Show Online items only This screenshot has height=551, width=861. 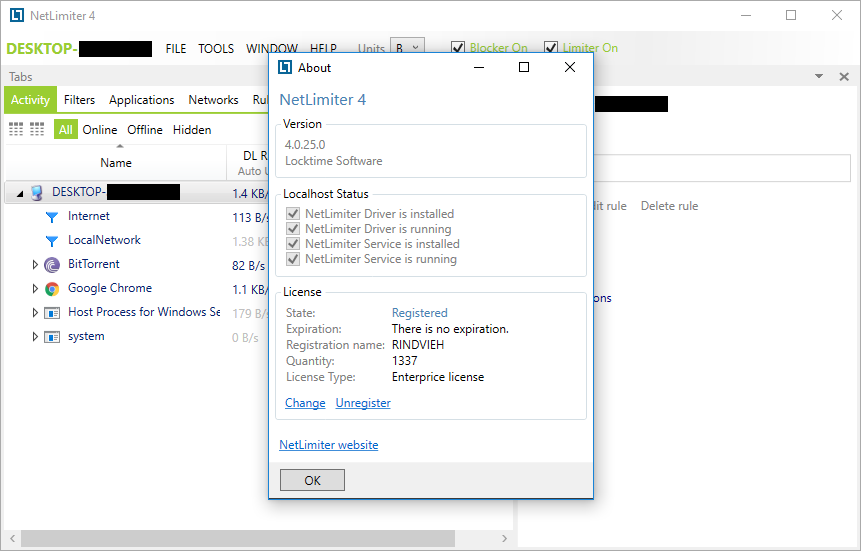click(99, 130)
